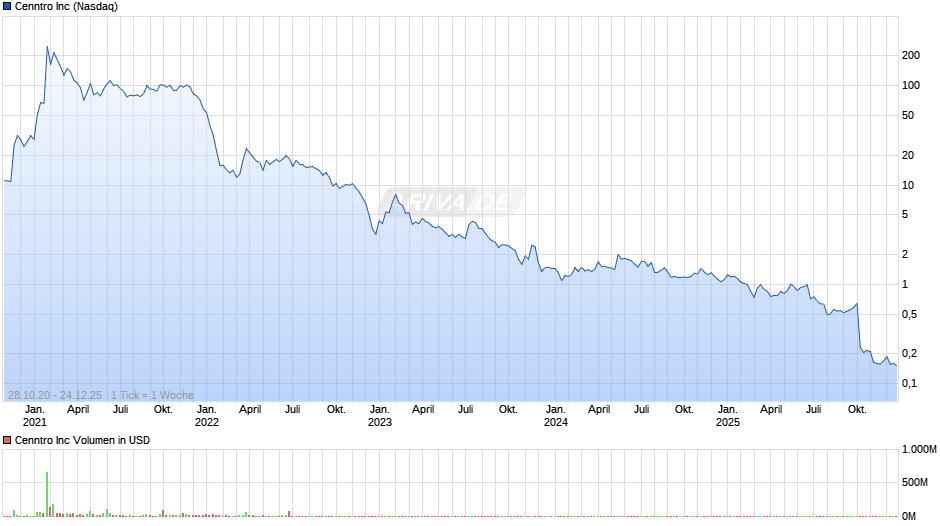Click the date range '28.10.20 - 24.12.25' text

[55, 395]
